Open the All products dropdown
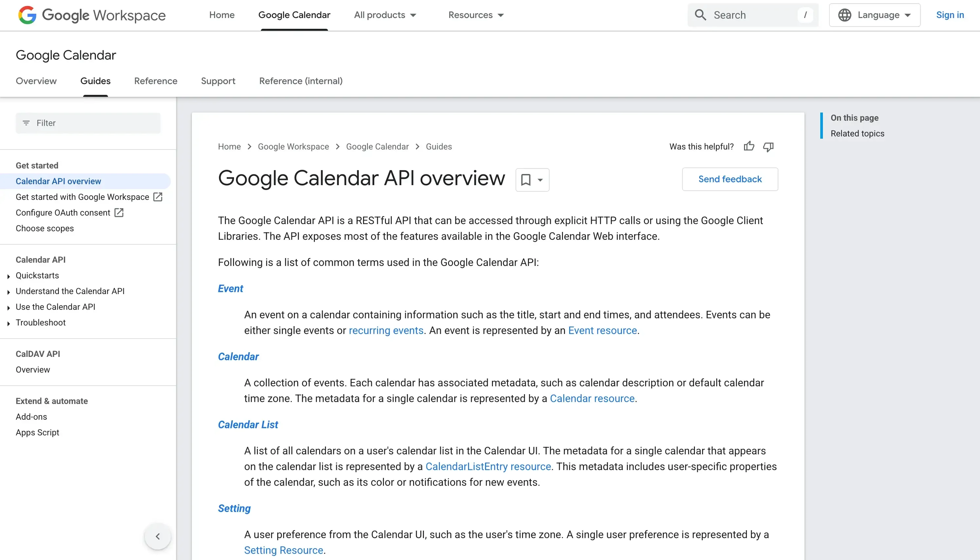Viewport: 980px width, 560px height. tap(385, 15)
